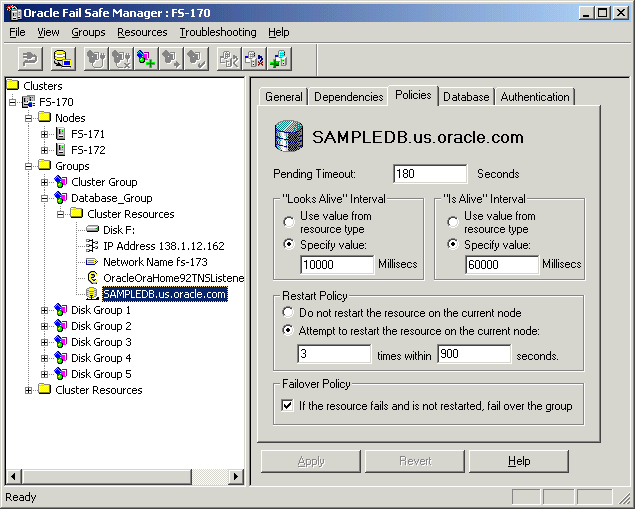Expand Disk Group 1
Screen dimensions: 635x509
pyautogui.click(x=45, y=310)
